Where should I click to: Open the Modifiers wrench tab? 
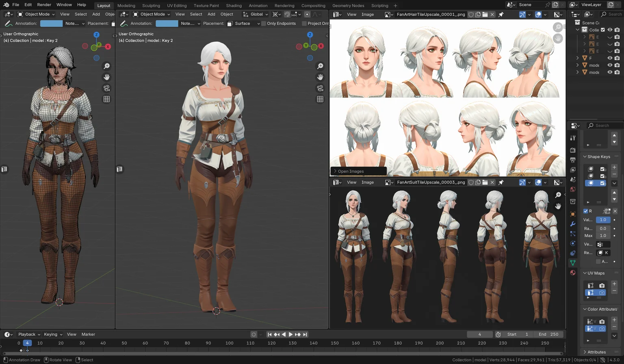coord(573,224)
